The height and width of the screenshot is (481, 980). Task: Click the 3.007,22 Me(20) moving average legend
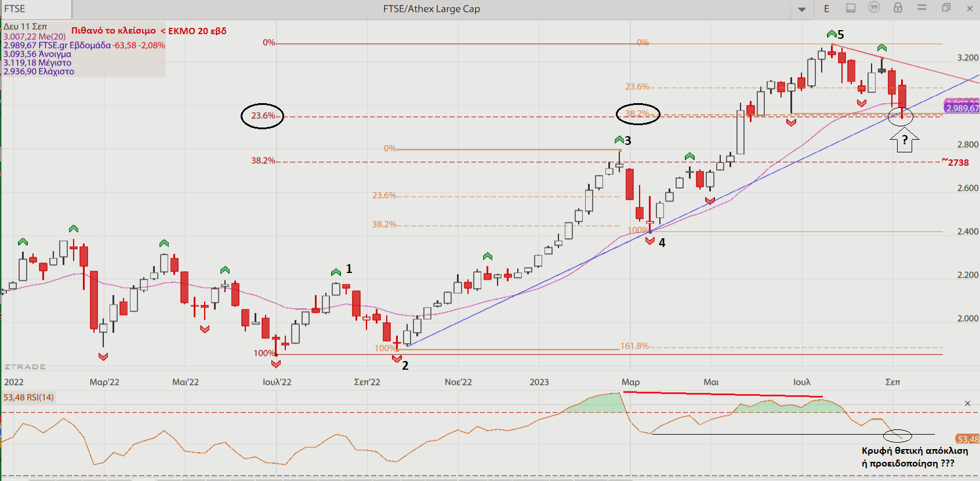(x=35, y=37)
